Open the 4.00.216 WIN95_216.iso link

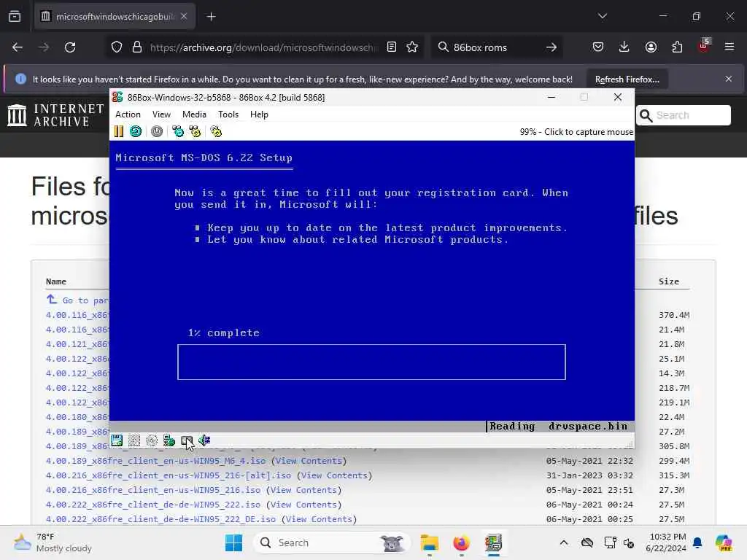153,490
